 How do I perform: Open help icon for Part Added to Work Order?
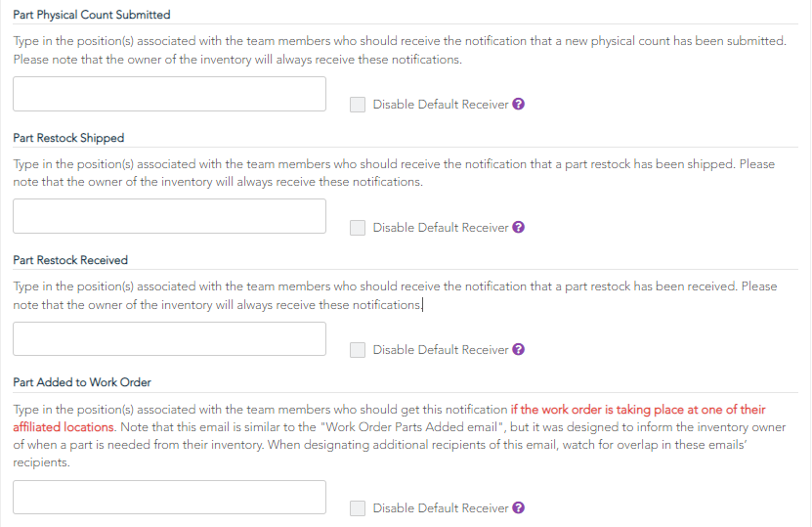[519, 507]
